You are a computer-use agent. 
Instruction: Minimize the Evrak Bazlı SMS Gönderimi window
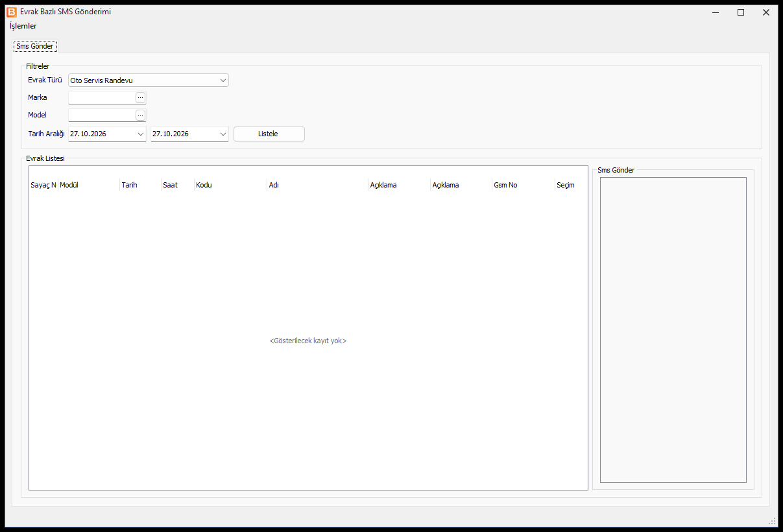coord(716,12)
